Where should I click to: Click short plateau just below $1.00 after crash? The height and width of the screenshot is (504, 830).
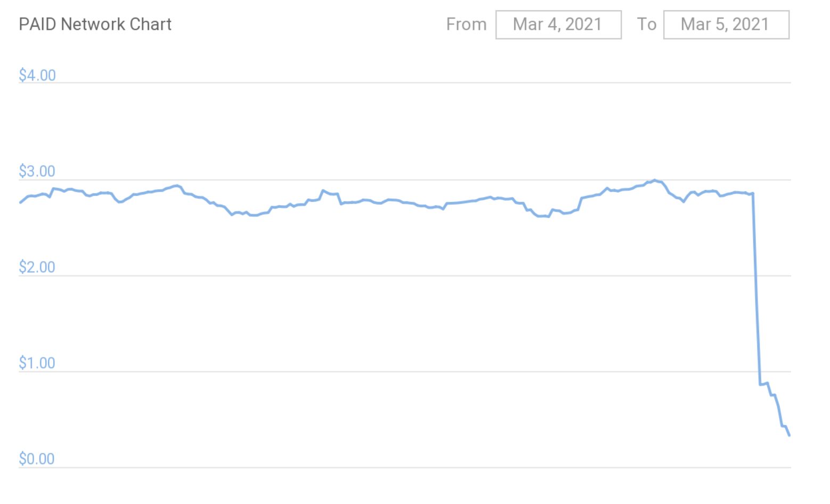pos(763,384)
